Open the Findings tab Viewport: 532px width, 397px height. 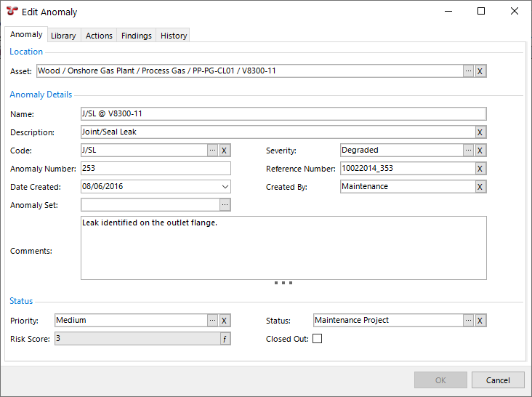click(x=137, y=36)
